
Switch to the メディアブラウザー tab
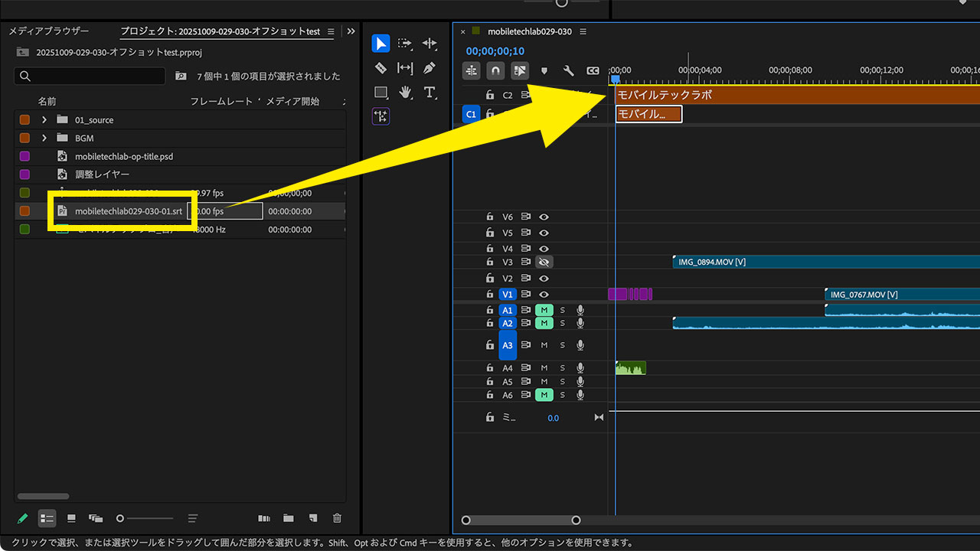(x=49, y=31)
